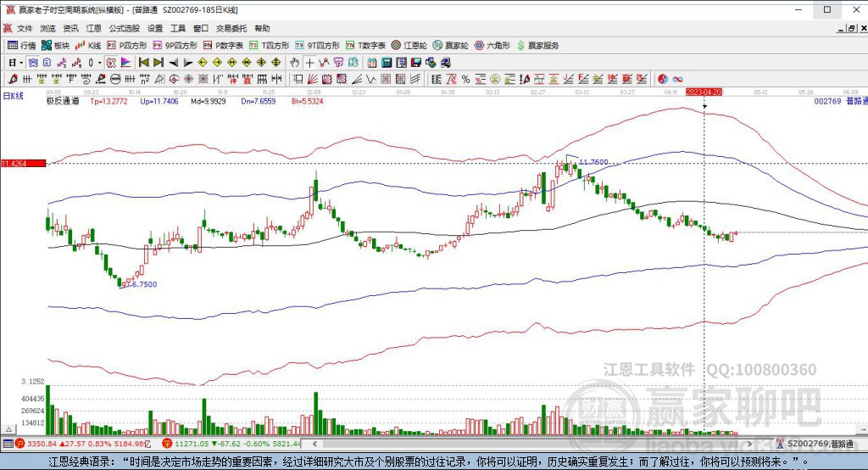Click the infinity loop icon
This screenshot has width=868, height=470.
(678, 79)
